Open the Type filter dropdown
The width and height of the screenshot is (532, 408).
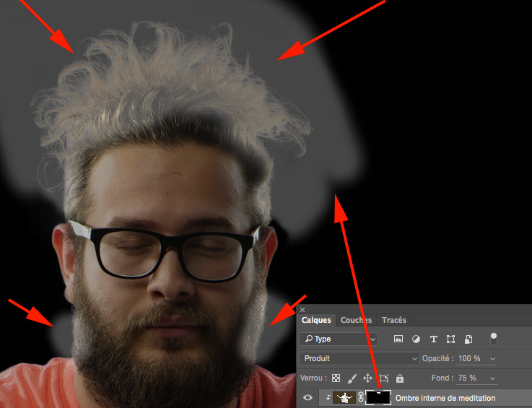(x=339, y=339)
